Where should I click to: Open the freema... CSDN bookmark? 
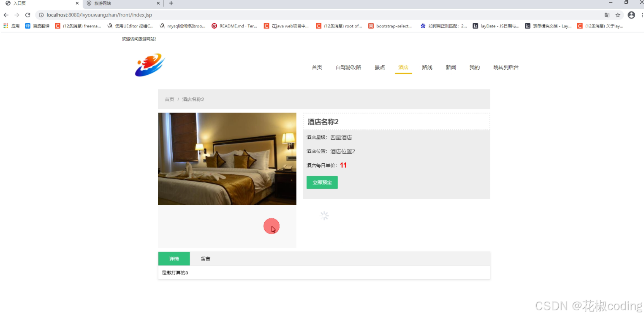tap(78, 26)
